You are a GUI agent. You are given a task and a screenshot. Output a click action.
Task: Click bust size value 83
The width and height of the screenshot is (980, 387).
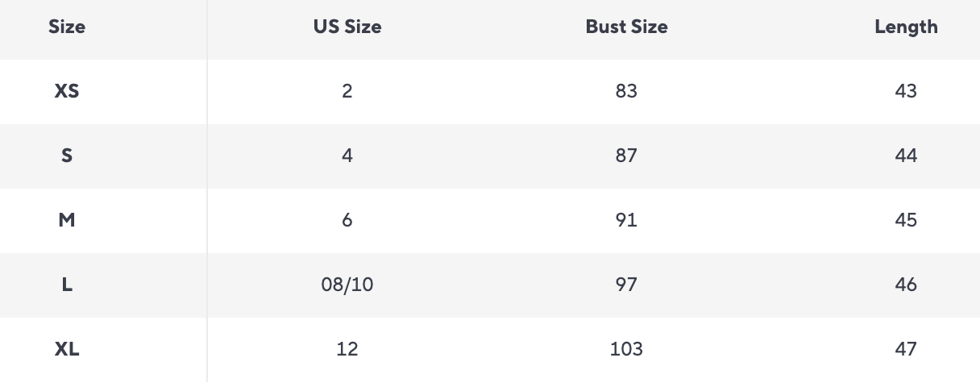click(x=626, y=91)
